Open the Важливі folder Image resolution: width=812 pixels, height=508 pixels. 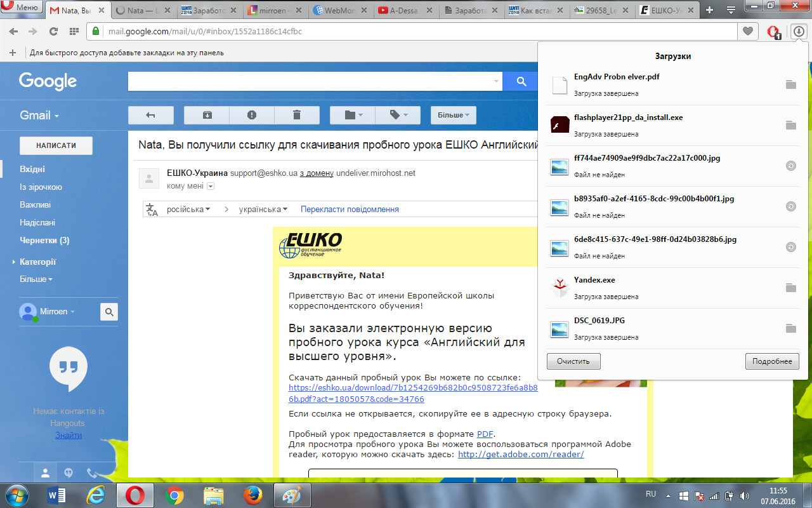pos(35,205)
